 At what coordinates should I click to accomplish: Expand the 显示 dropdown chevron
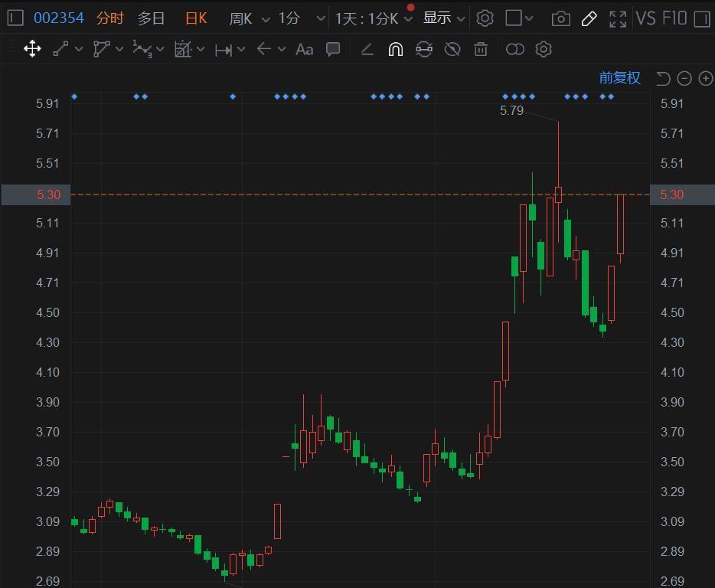pyautogui.click(x=461, y=19)
